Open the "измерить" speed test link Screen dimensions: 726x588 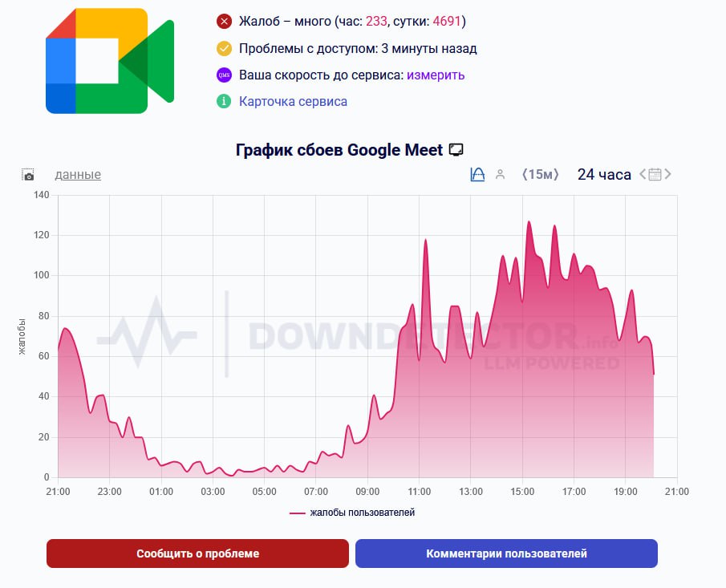pos(436,75)
